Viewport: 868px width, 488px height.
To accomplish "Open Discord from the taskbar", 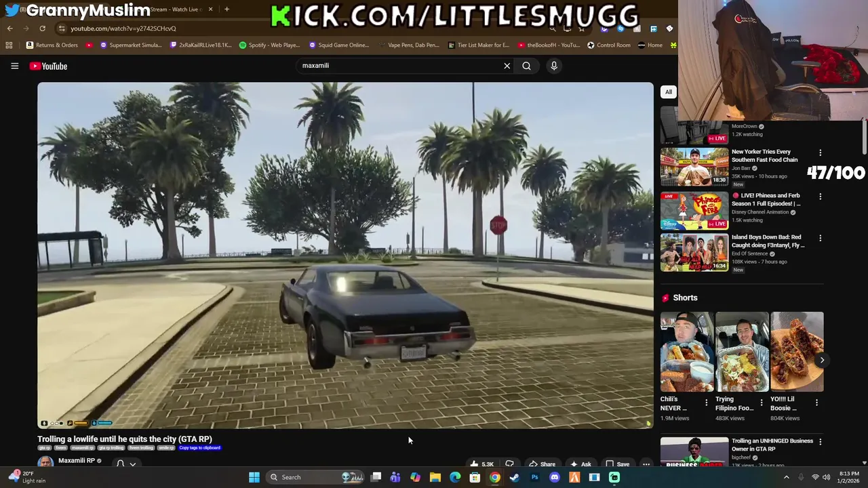I will click(555, 477).
